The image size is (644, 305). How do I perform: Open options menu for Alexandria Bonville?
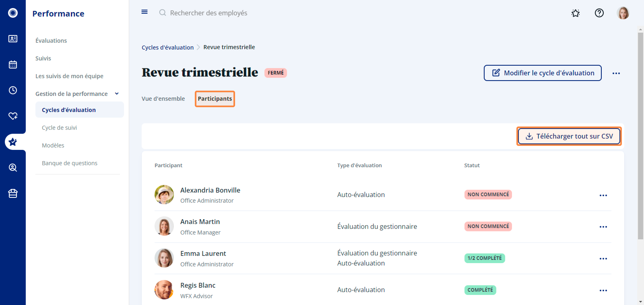[x=603, y=195]
